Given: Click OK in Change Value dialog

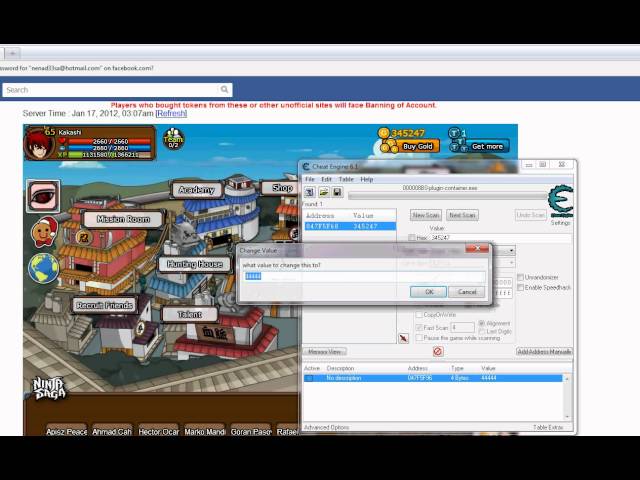Looking at the screenshot, I should pos(429,292).
